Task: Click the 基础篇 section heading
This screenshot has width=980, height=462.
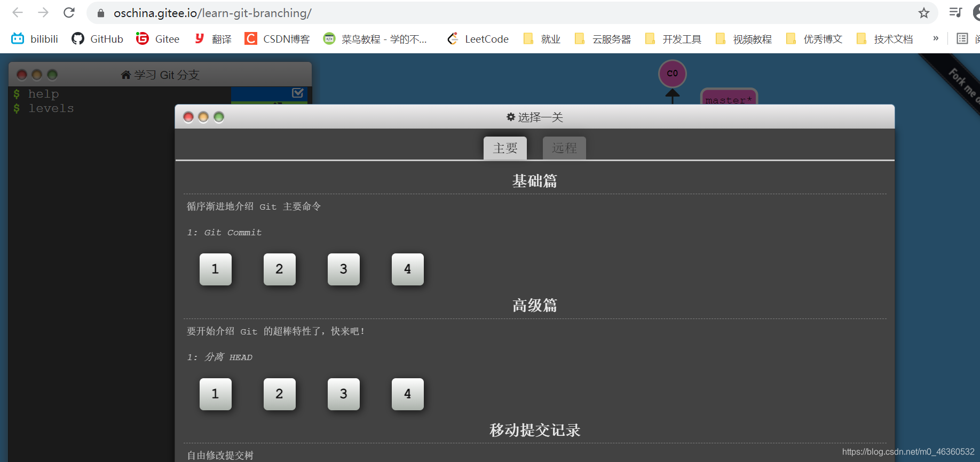Action: pos(535,181)
